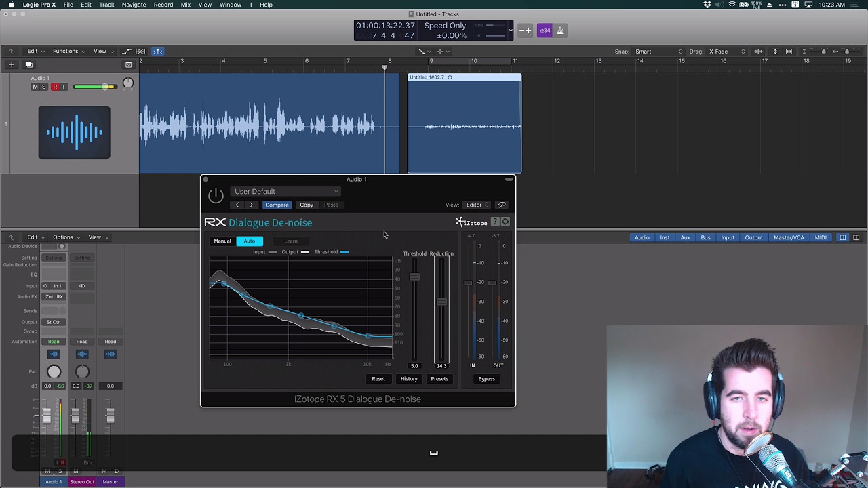This screenshot has height=488, width=868.
Task: Toggle the mixer narrow channel strips icon
Action: click(843, 237)
